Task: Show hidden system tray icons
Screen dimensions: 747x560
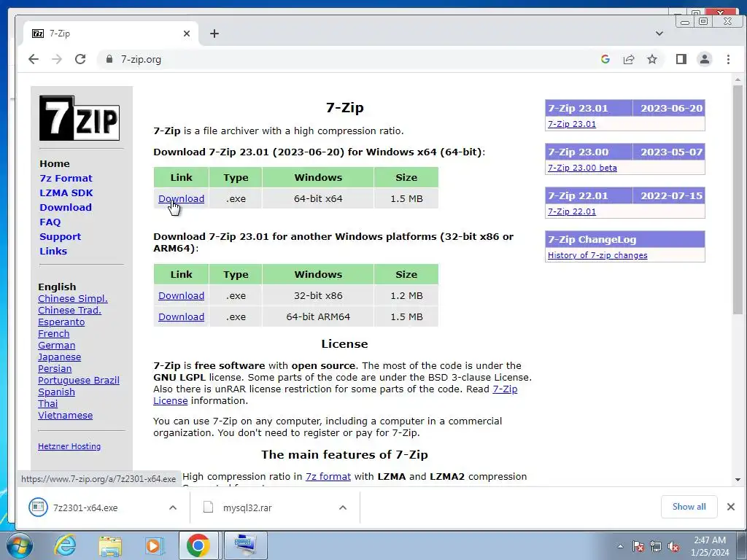Action: point(620,546)
